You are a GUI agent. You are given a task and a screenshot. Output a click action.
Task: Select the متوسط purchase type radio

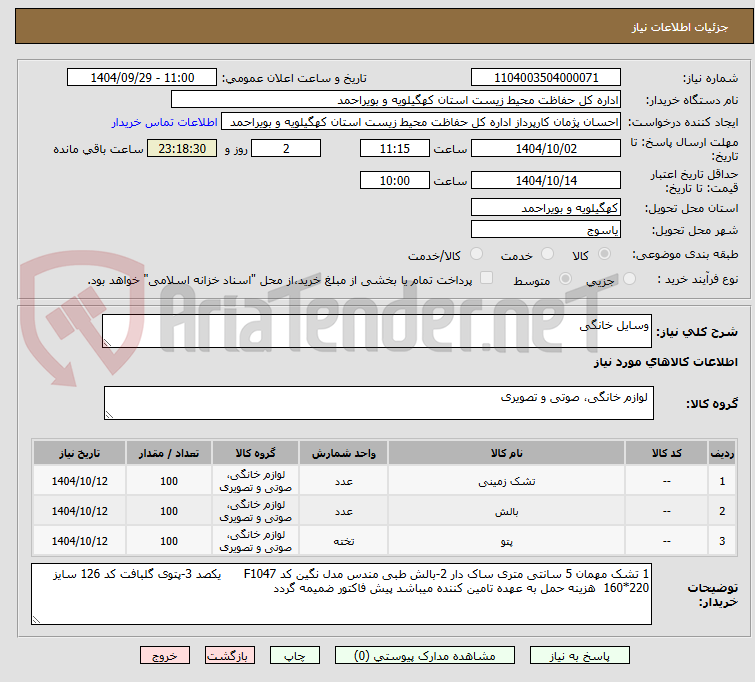565,279
